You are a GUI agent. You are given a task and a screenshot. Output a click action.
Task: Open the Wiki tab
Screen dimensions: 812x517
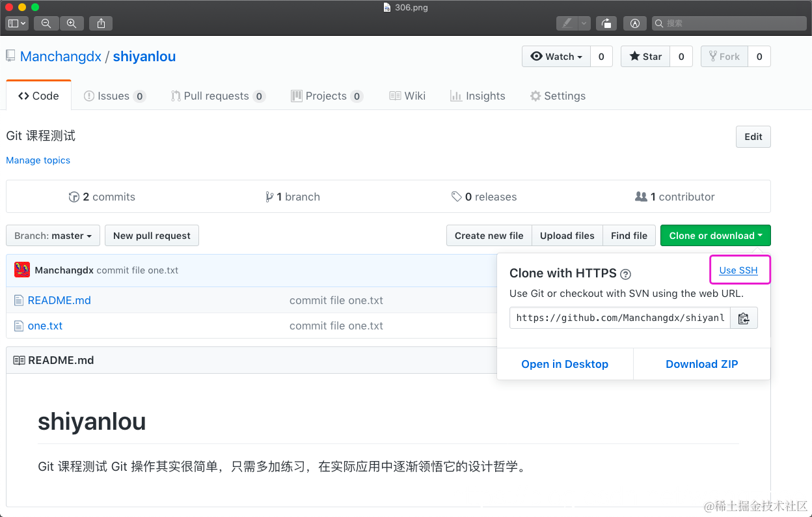click(x=407, y=96)
